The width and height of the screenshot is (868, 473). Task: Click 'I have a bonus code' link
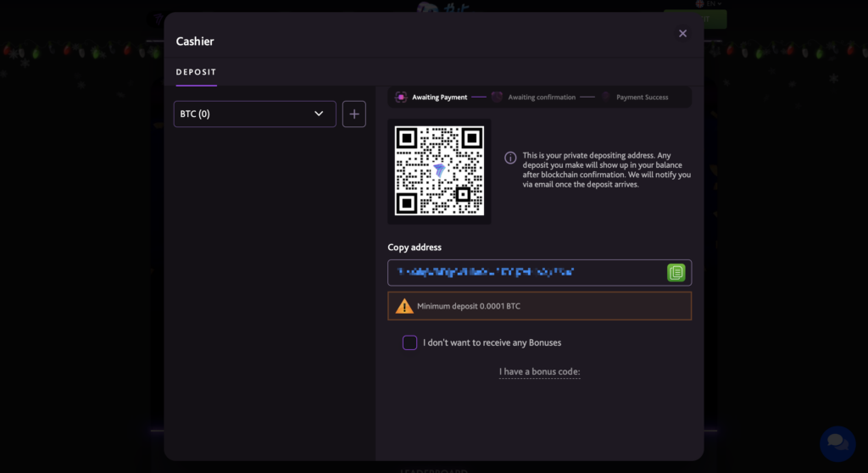[x=540, y=371]
